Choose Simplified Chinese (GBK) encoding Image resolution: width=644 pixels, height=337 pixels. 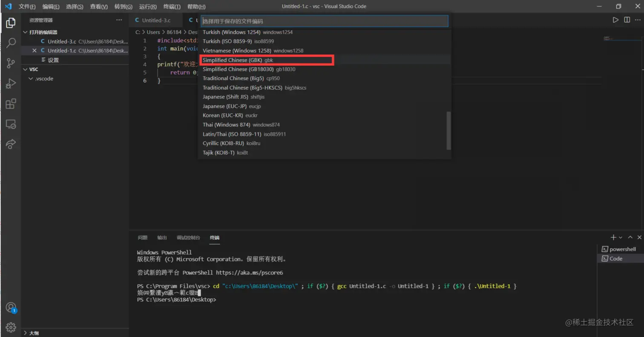coord(325,60)
